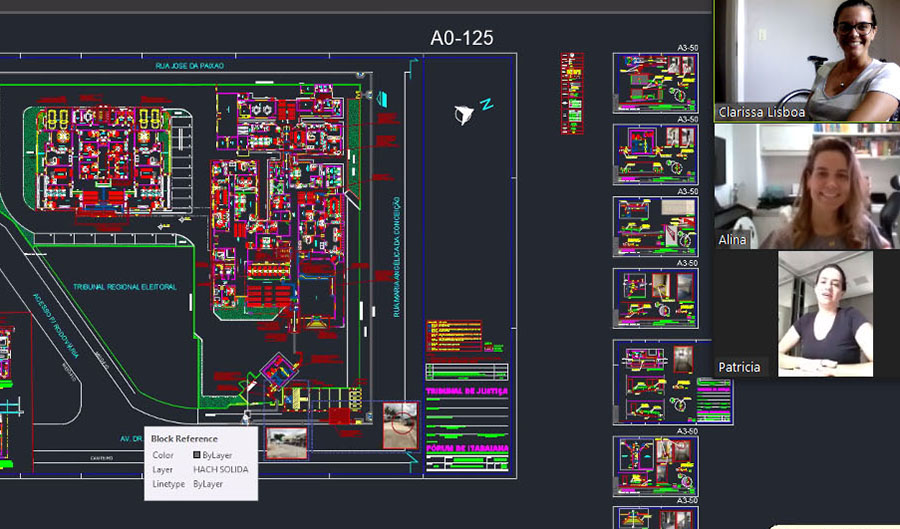Click the RUA JOSE DA PAIXAO street label

(190, 65)
